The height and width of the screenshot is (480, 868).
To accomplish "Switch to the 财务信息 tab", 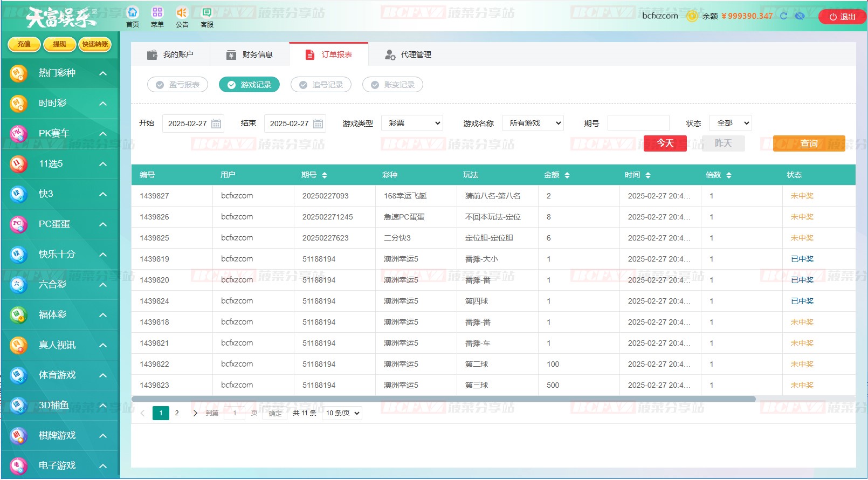I will [x=250, y=54].
